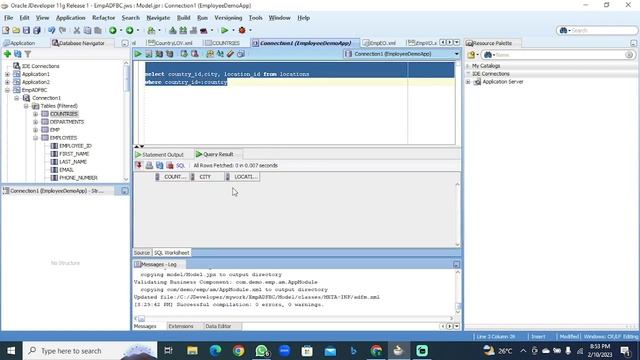640x360 pixels.
Task: Expand Application Server in Resource Palette
Action: [468, 82]
